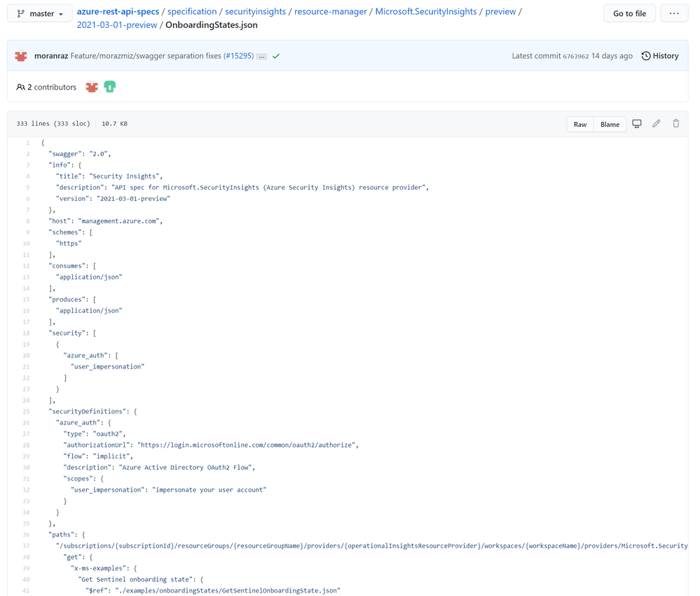The image size is (700, 596).
Task: Go to securityinsights folder in breadcrumb
Action: (255, 12)
